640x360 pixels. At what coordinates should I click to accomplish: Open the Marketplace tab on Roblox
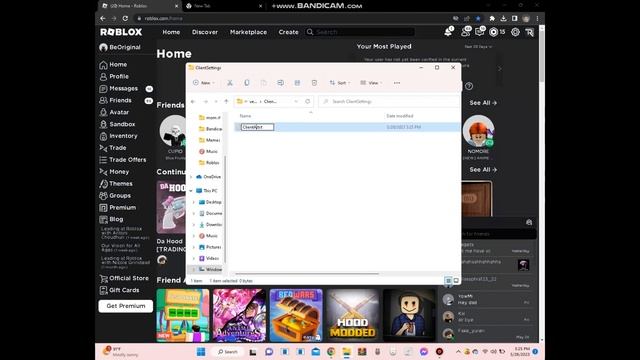(248, 32)
